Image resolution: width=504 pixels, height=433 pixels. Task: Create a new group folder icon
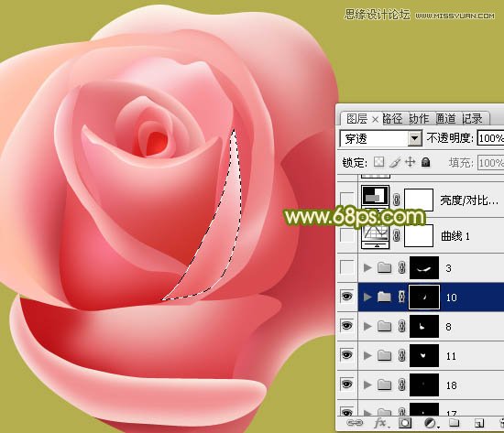tap(454, 423)
